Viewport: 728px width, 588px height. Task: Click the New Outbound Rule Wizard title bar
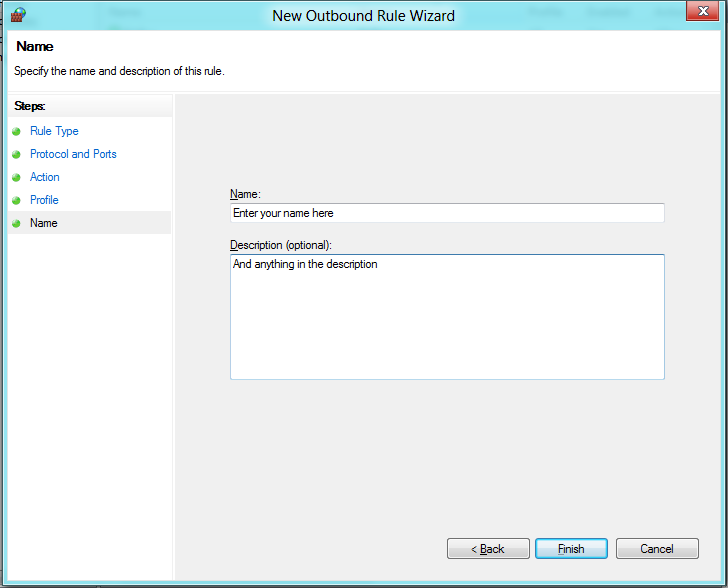364,15
